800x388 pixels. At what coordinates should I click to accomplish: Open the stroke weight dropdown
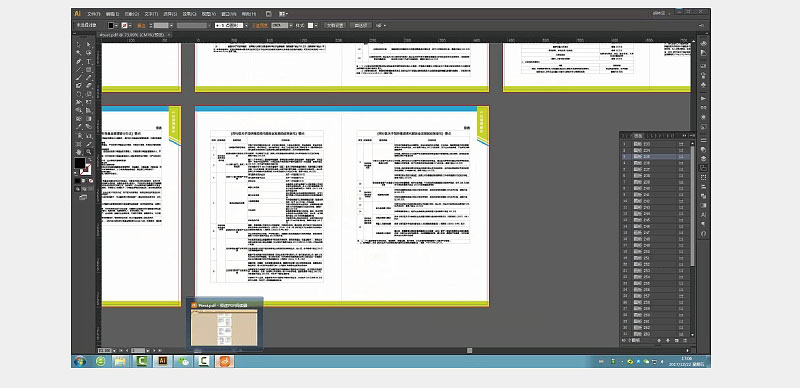(x=171, y=26)
